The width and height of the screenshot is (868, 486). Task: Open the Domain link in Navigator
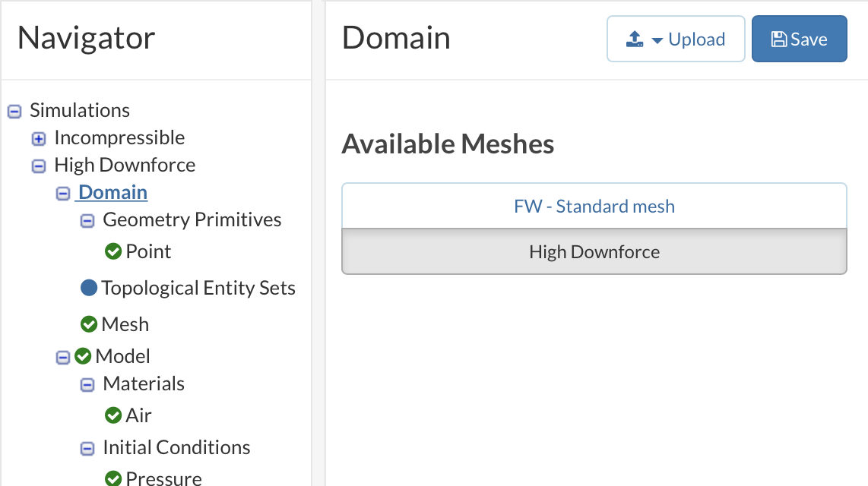pyautogui.click(x=112, y=193)
